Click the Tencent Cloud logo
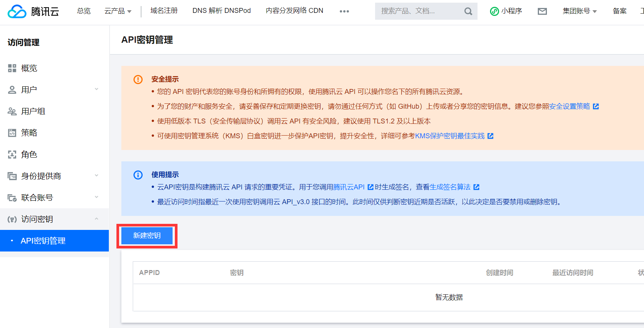The image size is (644, 328). click(x=33, y=11)
